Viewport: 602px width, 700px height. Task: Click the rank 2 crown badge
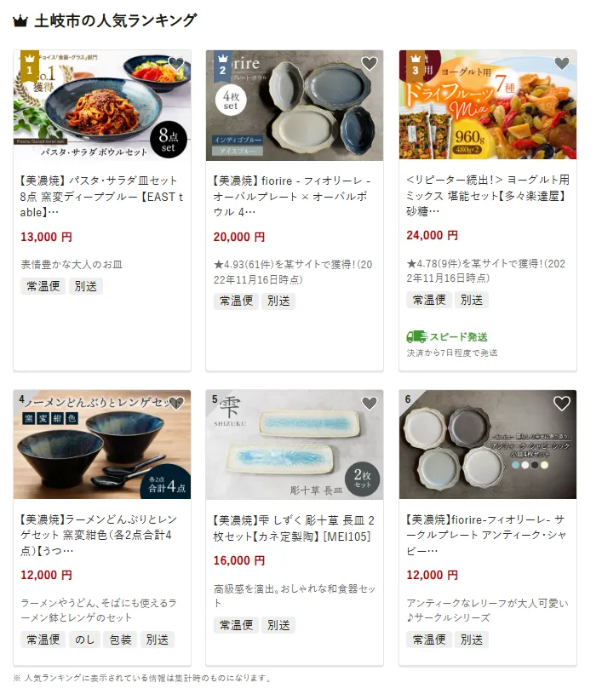coord(222,66)
